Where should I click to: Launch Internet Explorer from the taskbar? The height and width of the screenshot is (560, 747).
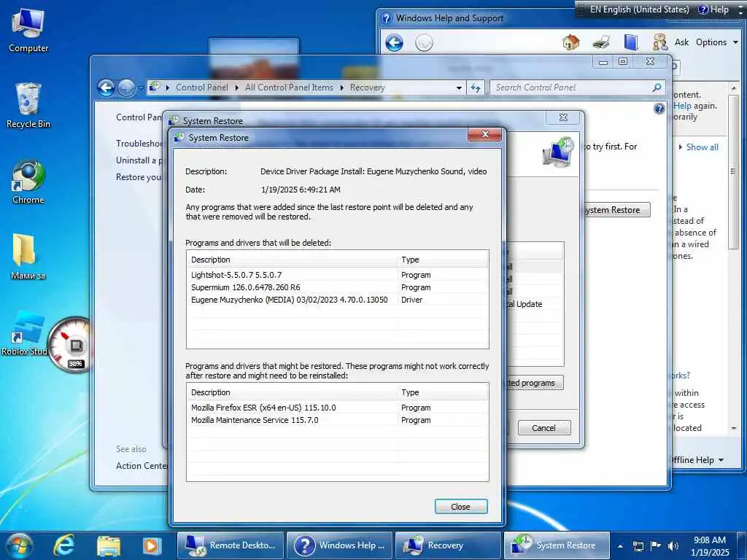[64, 545]
